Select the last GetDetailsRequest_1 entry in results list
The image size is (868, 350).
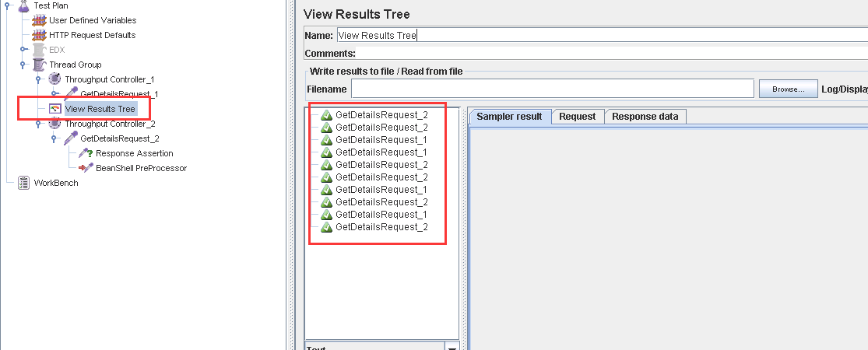click(x=381, y=215)
